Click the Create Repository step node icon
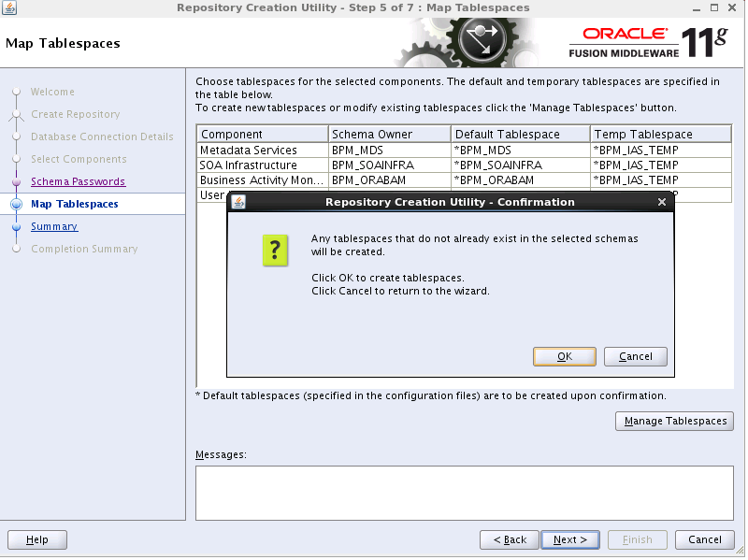This screenshot has width=748, height=560. tap(17, 114)
